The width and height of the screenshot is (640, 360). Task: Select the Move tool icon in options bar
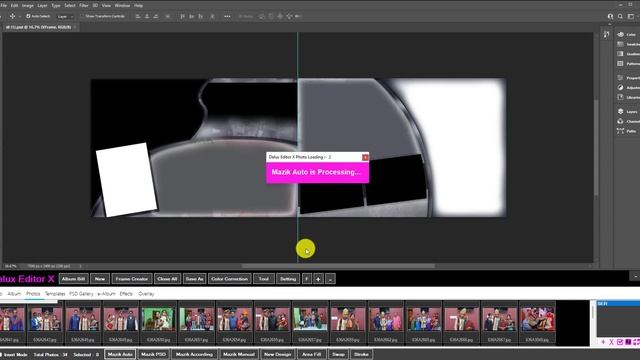(12, 16)
